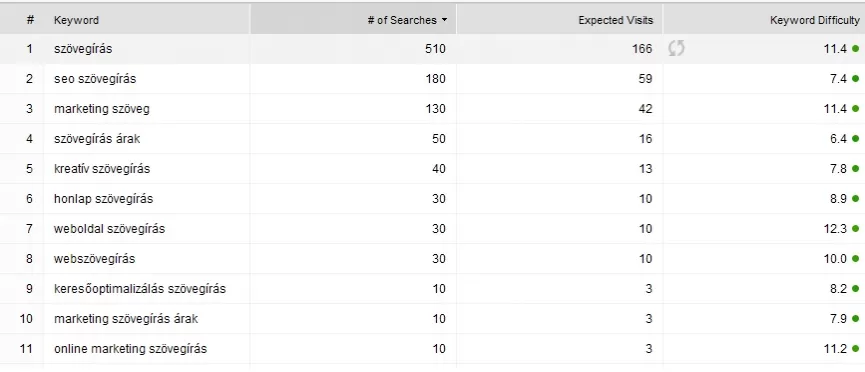Click the # column header

click(30, 20)
